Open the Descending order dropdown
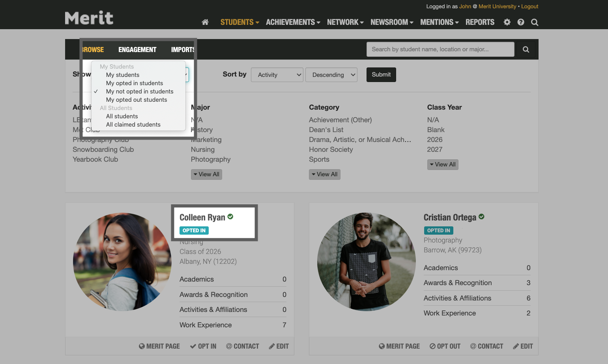The width and height of the screenshot is (608, 364). click(x=331, y=75)
